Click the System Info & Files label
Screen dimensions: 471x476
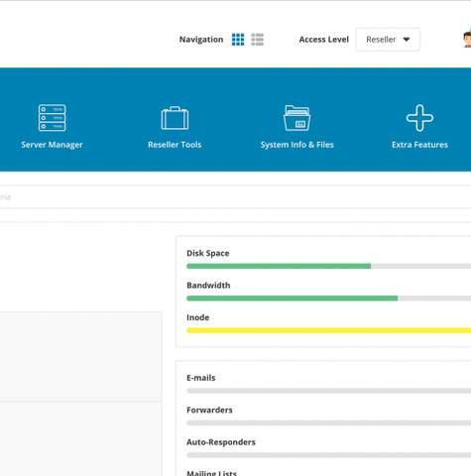[296, 145]
